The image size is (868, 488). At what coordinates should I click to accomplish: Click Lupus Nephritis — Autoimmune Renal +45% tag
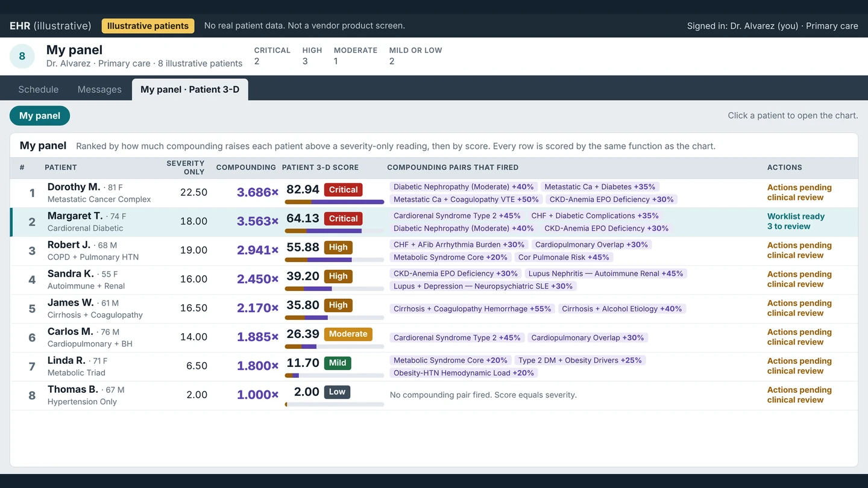[606, 274]
